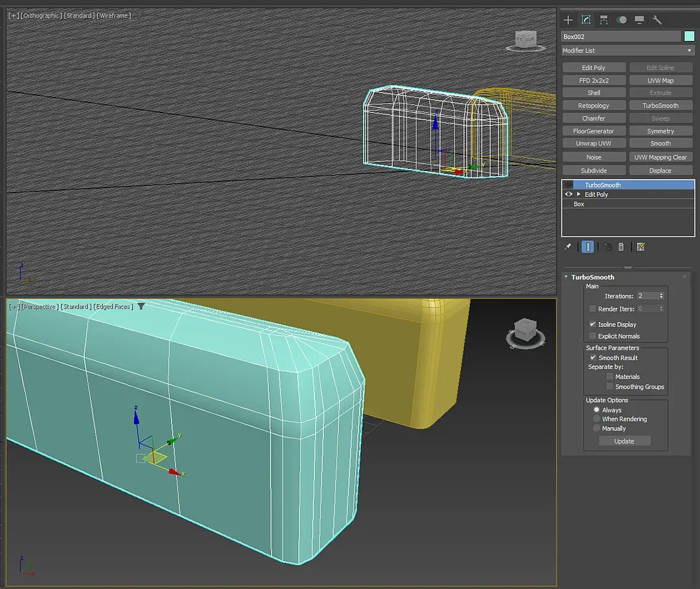
Task: Open the Create command panel tab
Action: click(568, 20)
